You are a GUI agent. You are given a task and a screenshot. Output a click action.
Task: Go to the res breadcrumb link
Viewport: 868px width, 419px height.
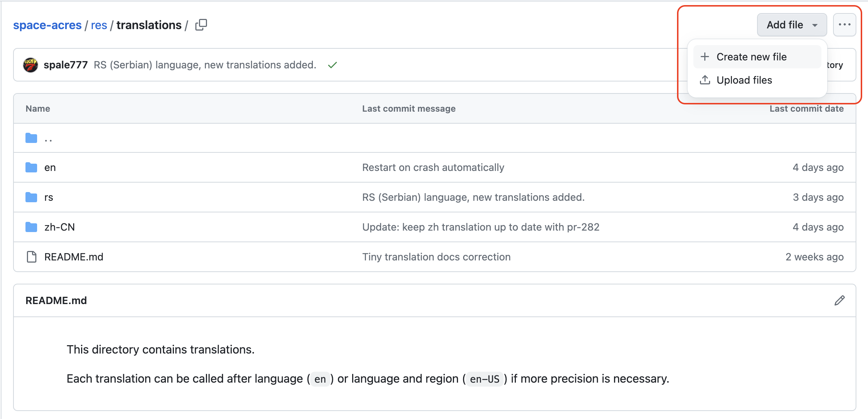click(x=99, y=25)
